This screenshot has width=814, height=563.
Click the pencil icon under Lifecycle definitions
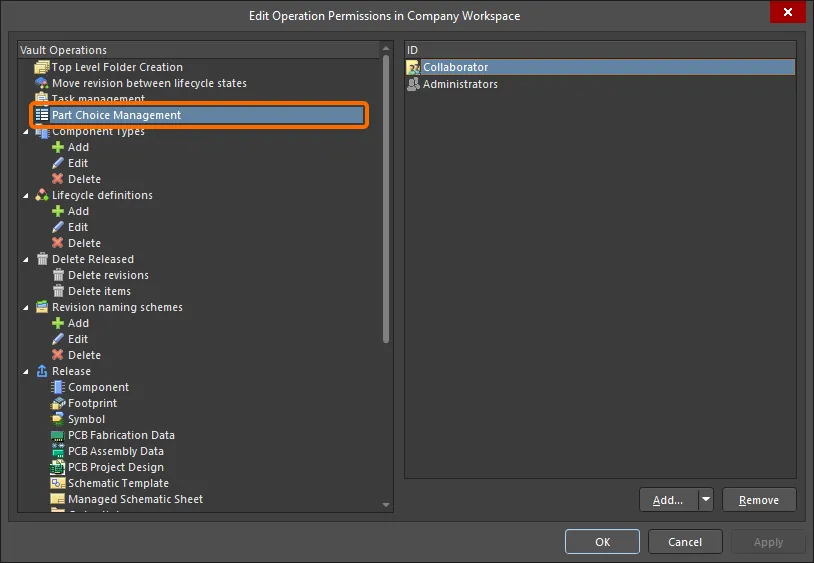[58, 227]
